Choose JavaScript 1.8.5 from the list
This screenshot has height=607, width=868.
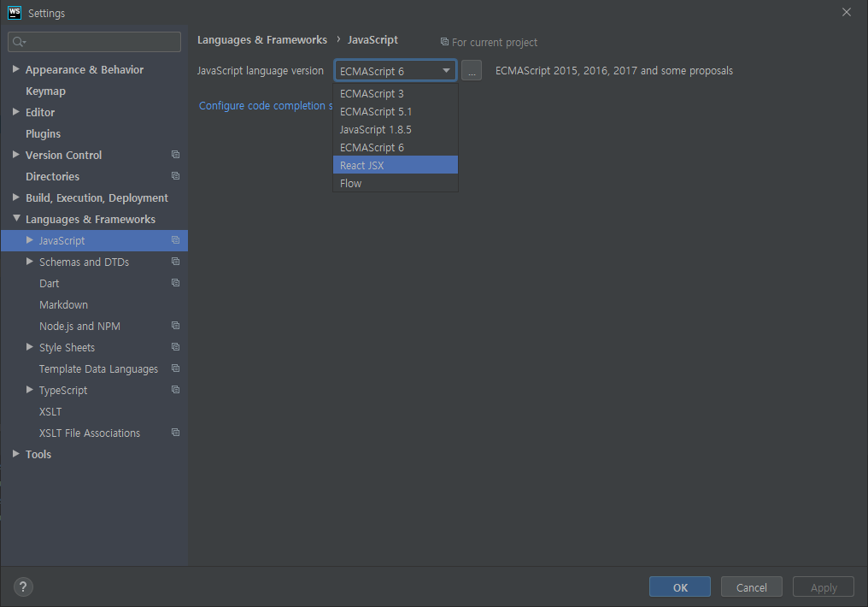point(396,129)
